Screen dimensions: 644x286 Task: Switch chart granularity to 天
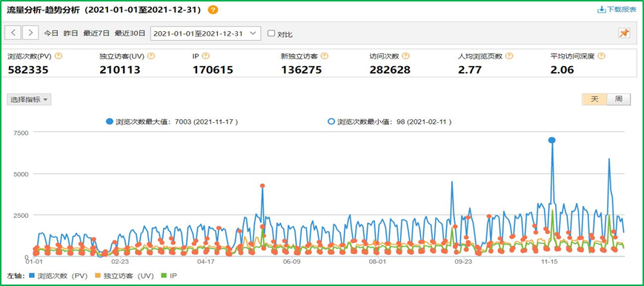click(x=594, y=99)
